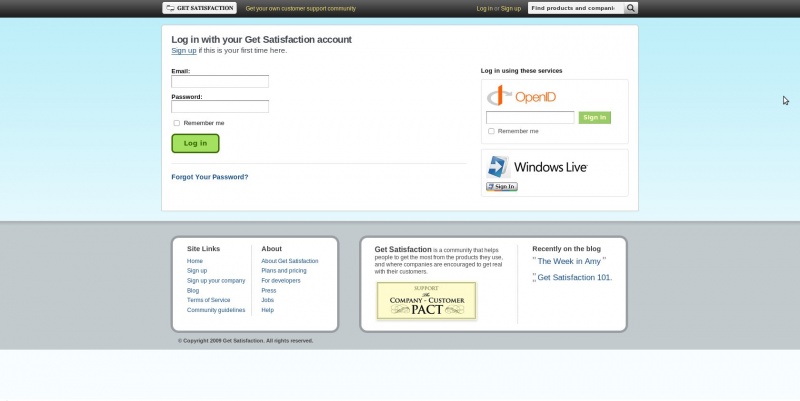Viewport: 800px width, 401px height.
Task: Click the Sign up link below the heading
Action: coord(184,51)
